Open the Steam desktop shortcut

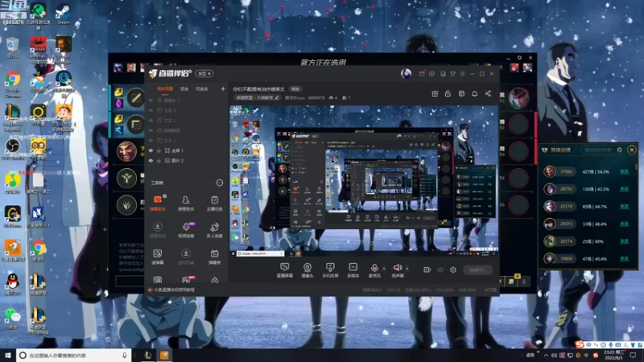click(63, 14)
